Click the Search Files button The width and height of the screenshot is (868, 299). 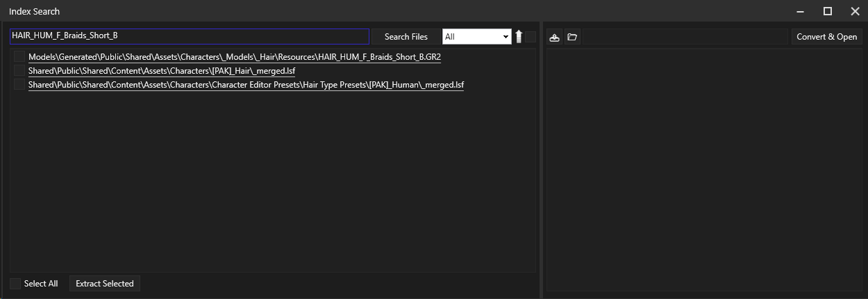click(406, 37)
